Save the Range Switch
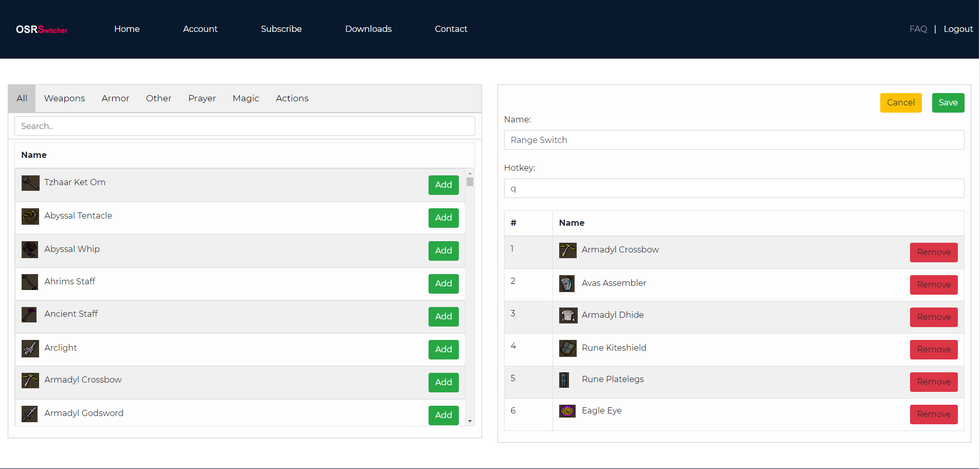 pyautogui.click(x=948, y=103)
